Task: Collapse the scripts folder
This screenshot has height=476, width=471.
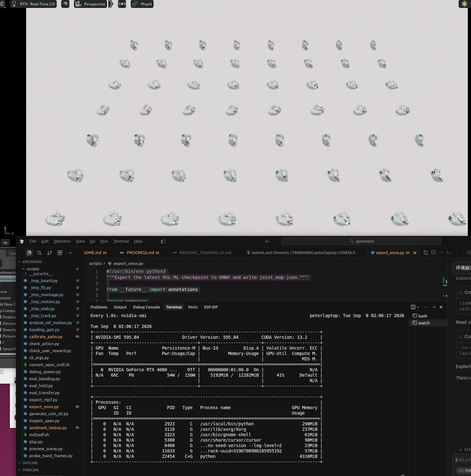Action: [x=33, y=269]
